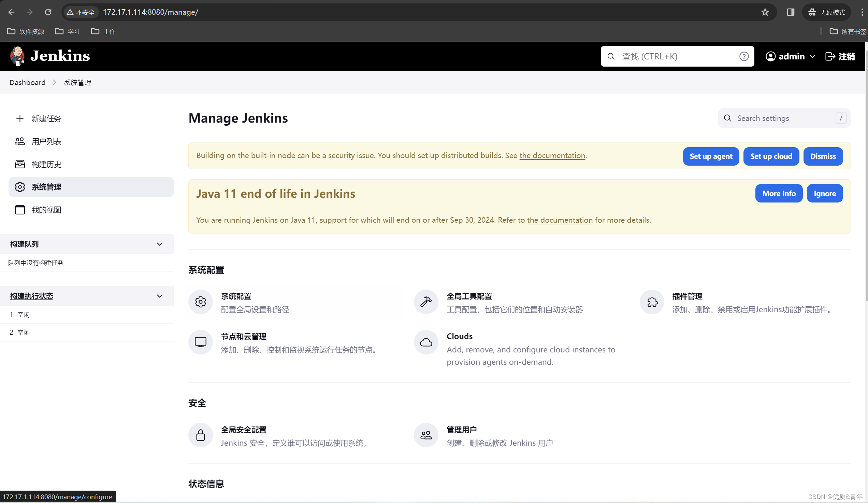
Task: Open the Chrome three-dot menu
Action: (862, 12)
